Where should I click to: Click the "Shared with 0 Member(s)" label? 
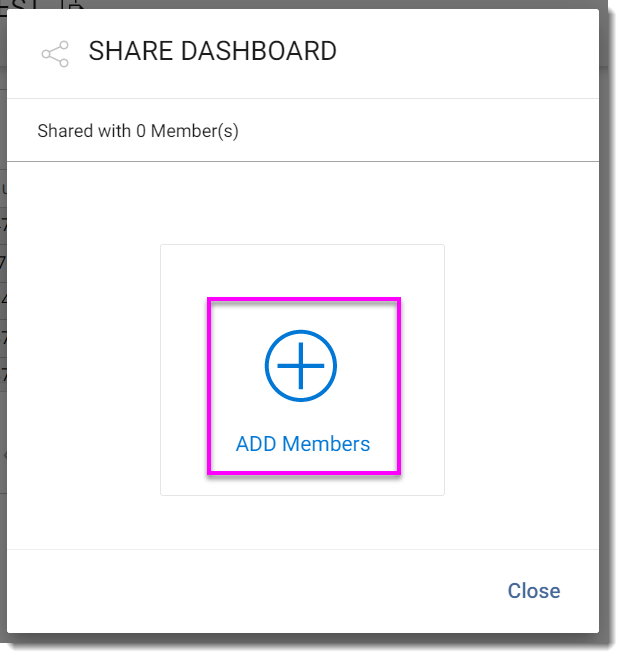pos(138,131)
